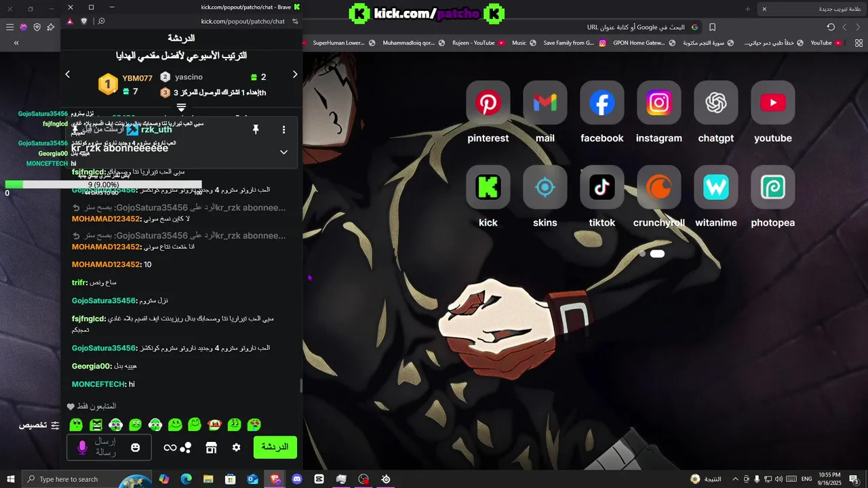This screenshot has width=868, height=488.
Task: Open the SuperHuman Lower bookmark
Action: (344, 43)
